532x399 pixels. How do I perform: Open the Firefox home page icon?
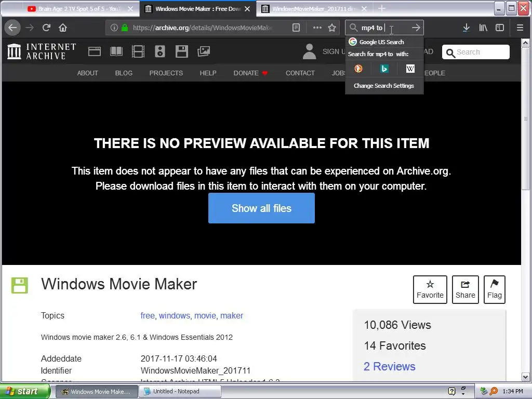pos(63,28)
